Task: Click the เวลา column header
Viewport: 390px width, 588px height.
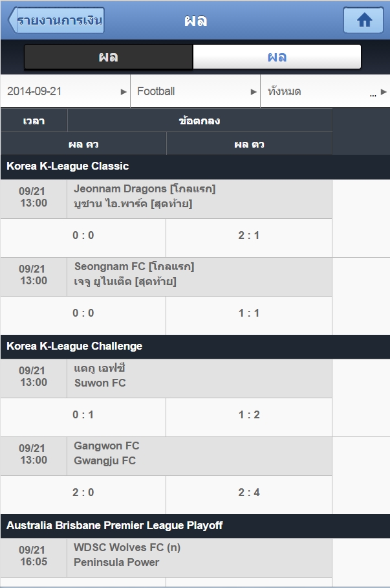Action: click(x=34, y=120)
